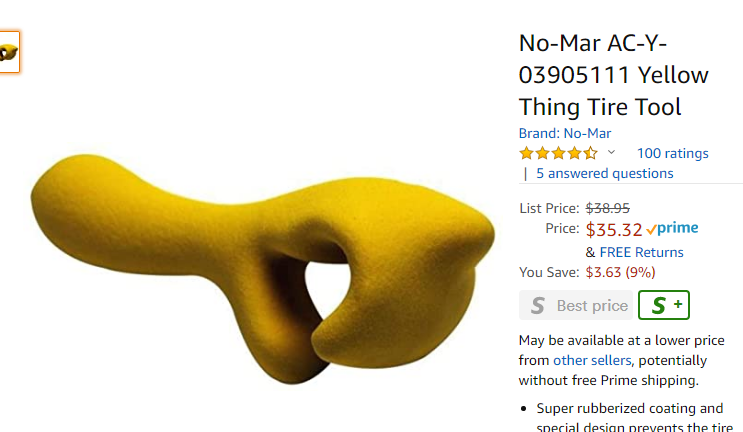Open the FREE Returns link
This screenshot has height=432, width=743.
click(x=641, y=252)
